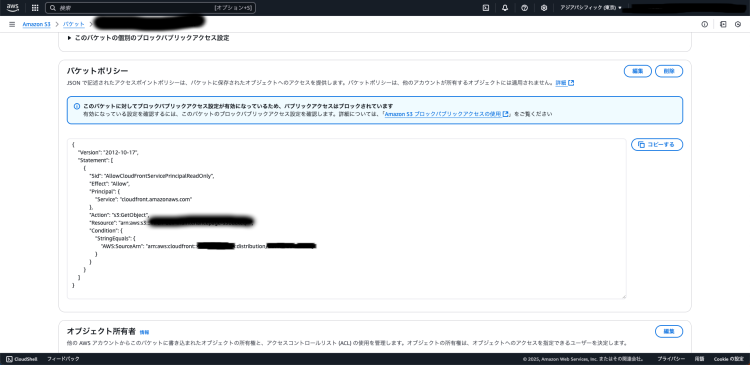The height and width of the screenshot is (365, 750).
Task: Expand individual block public access settings
Action: pyautogui.click(x=148, y=38)
